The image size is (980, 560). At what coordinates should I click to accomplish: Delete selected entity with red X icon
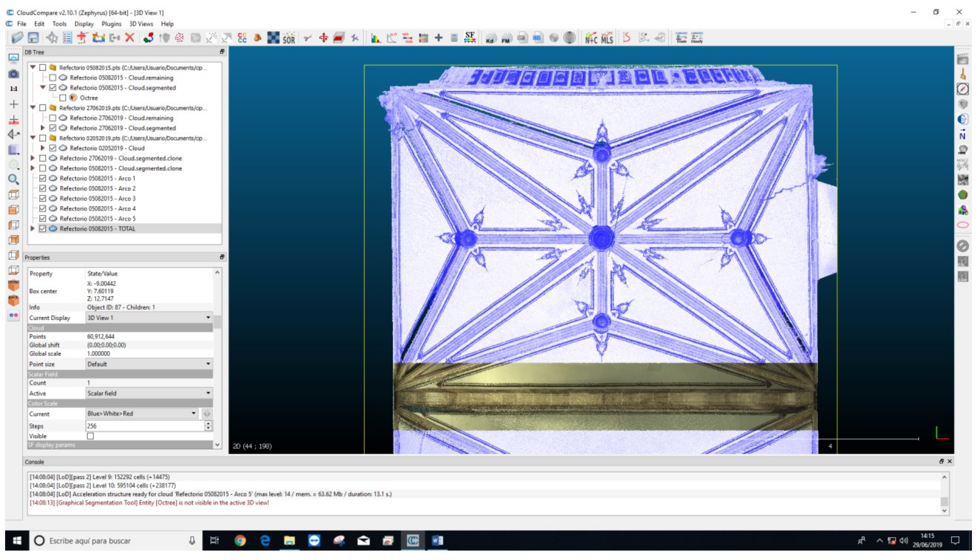coord(130,38)
